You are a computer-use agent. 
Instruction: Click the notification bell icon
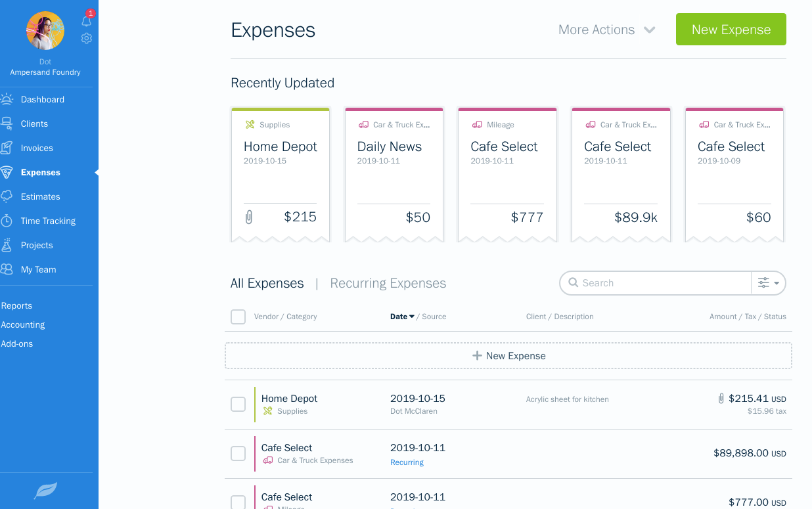pyautogui.click(x=86, y=20)
